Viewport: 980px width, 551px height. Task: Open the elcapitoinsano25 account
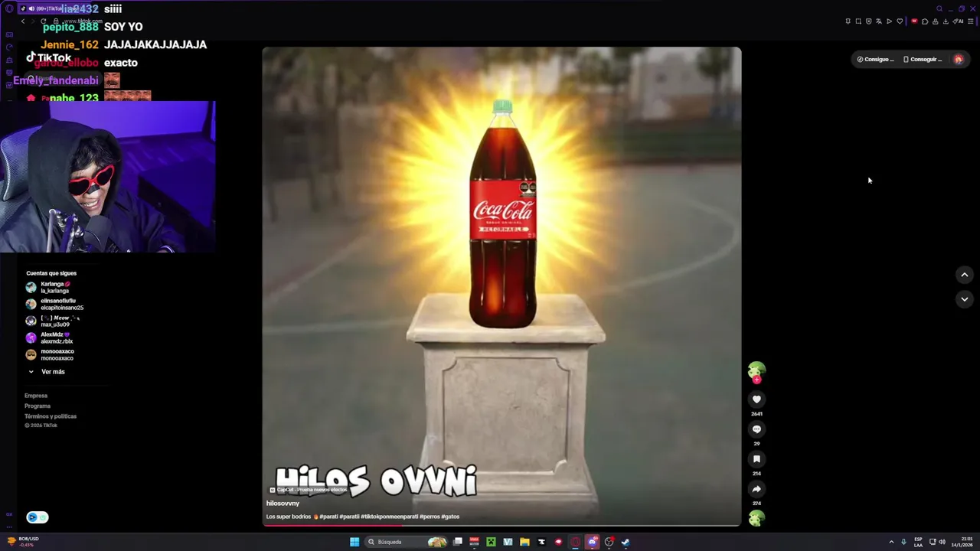54,304
